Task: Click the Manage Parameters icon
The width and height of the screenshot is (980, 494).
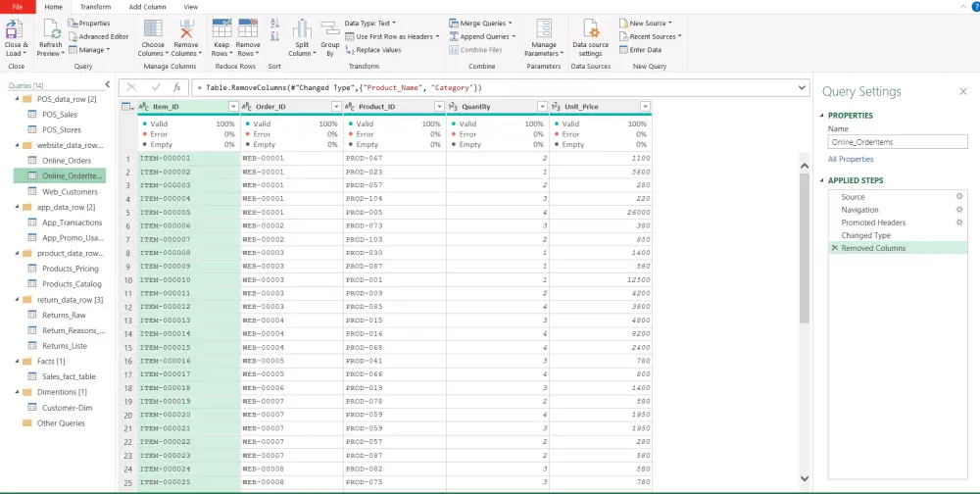Action: coord(544,29)
